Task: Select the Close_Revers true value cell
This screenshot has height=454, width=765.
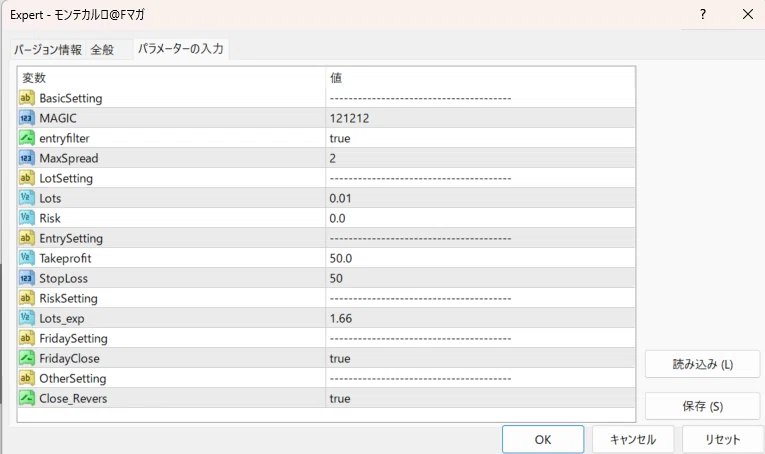Action: click(480, 398)
